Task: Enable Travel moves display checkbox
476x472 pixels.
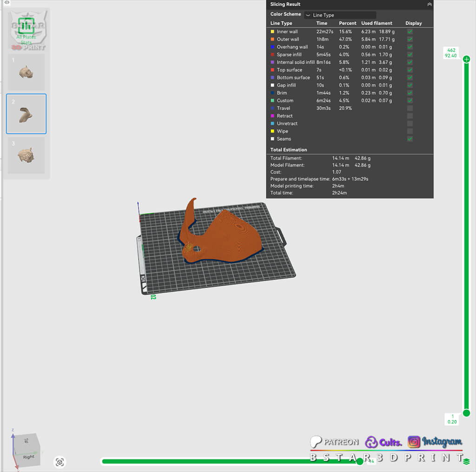Action: [x=410, y=108]
